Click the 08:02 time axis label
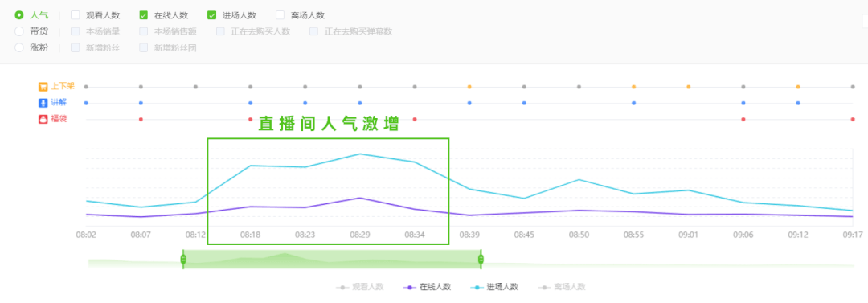 point(86,235)
